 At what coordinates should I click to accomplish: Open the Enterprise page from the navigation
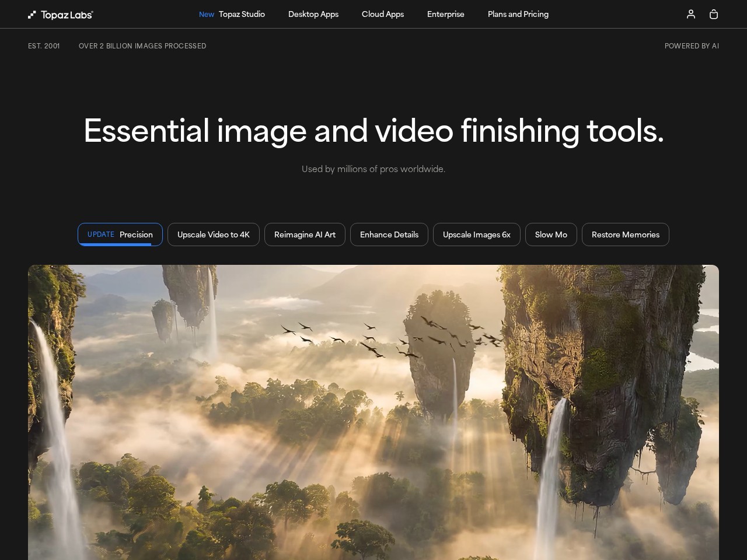[446, 14]
